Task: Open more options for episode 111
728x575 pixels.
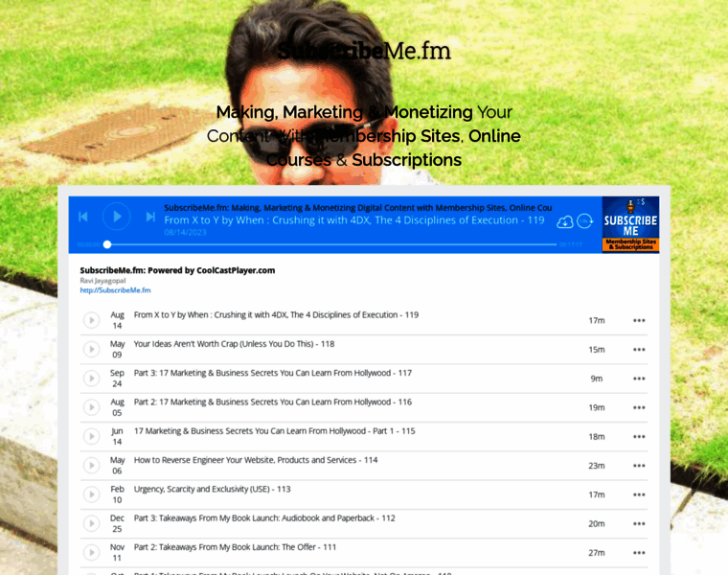Action: 639,553
